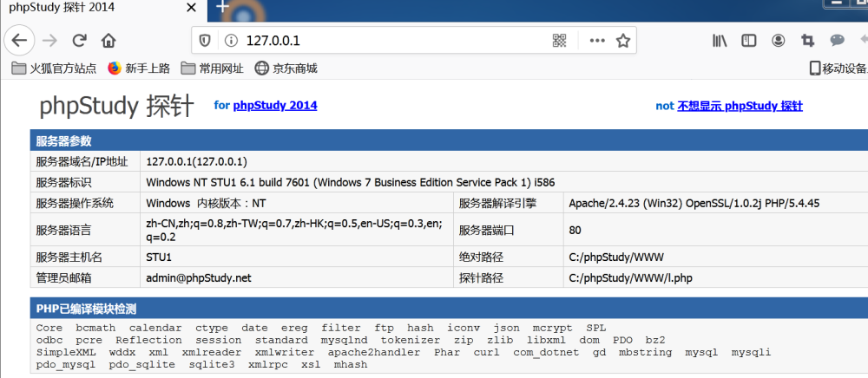The height and width of the screenshot is (378, 868).
Task: Open the library bookshelf icon
Action: point(719,41)
